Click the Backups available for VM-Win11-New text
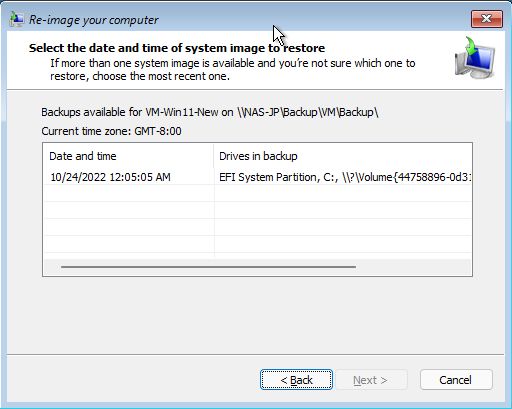 tap(210, 112)
